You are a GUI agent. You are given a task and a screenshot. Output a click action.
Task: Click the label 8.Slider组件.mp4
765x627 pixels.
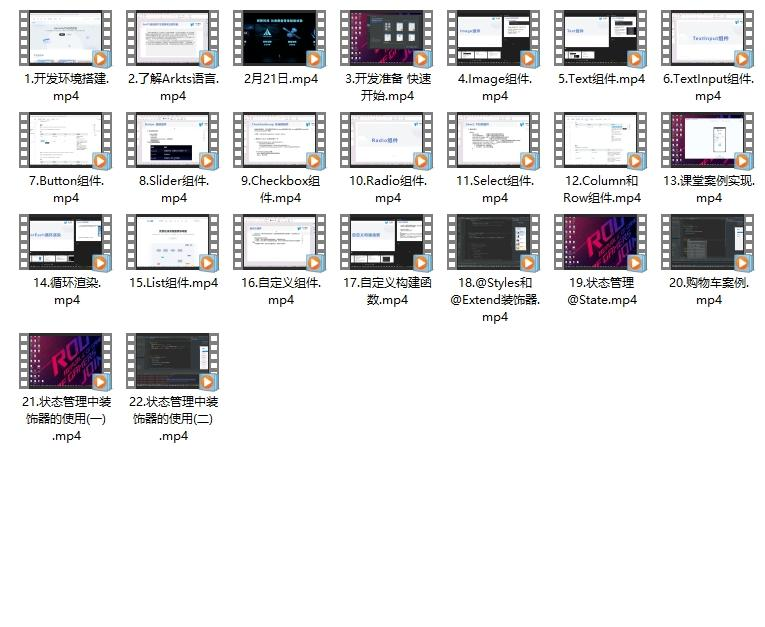[174, 189]
